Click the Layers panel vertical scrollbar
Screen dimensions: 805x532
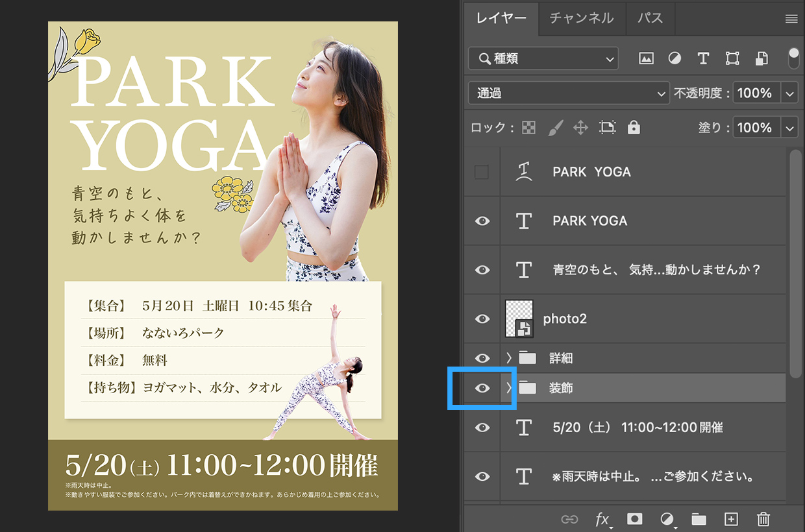click(x=795, y=263)
